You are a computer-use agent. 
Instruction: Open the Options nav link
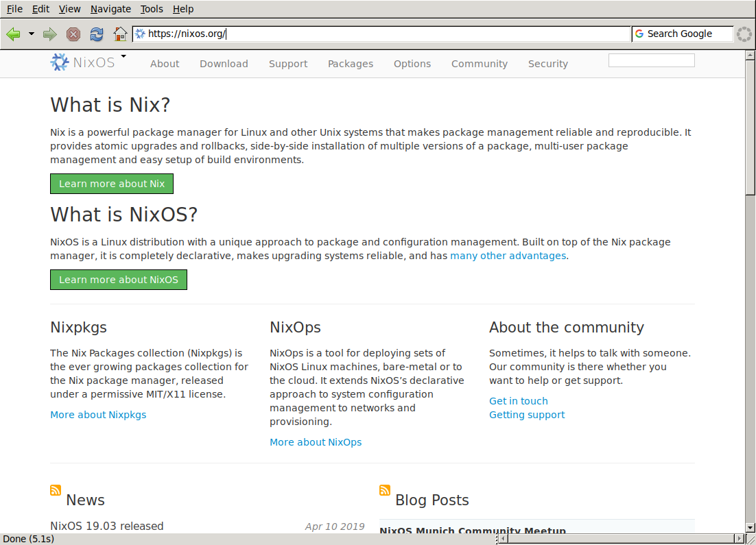412,64
